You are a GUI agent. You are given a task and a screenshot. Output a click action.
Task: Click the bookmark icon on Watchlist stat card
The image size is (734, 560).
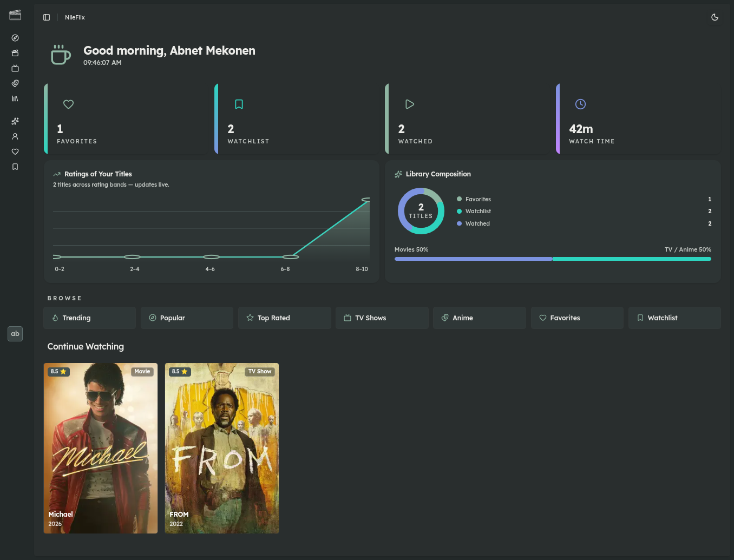click(239, 104)
